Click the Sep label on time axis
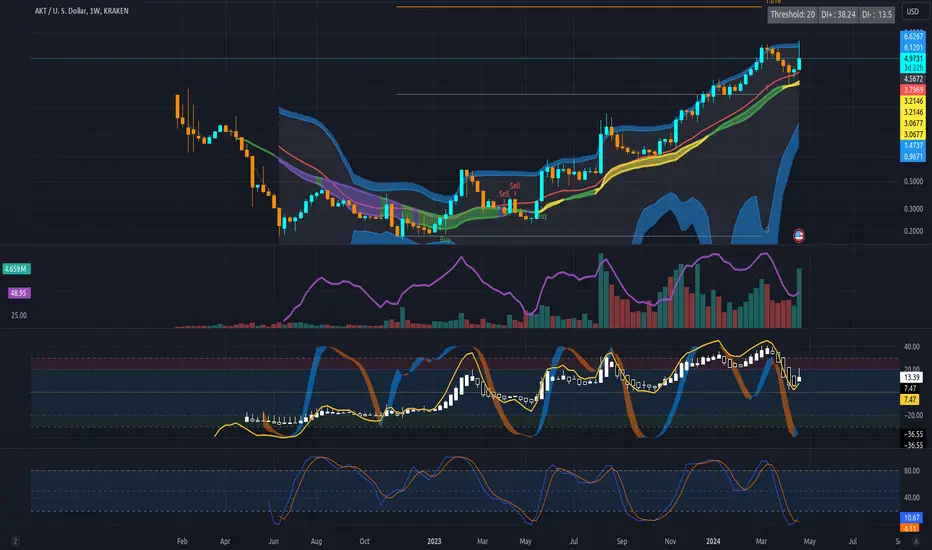Screen dimensions: 932x550 pos(622,541)
